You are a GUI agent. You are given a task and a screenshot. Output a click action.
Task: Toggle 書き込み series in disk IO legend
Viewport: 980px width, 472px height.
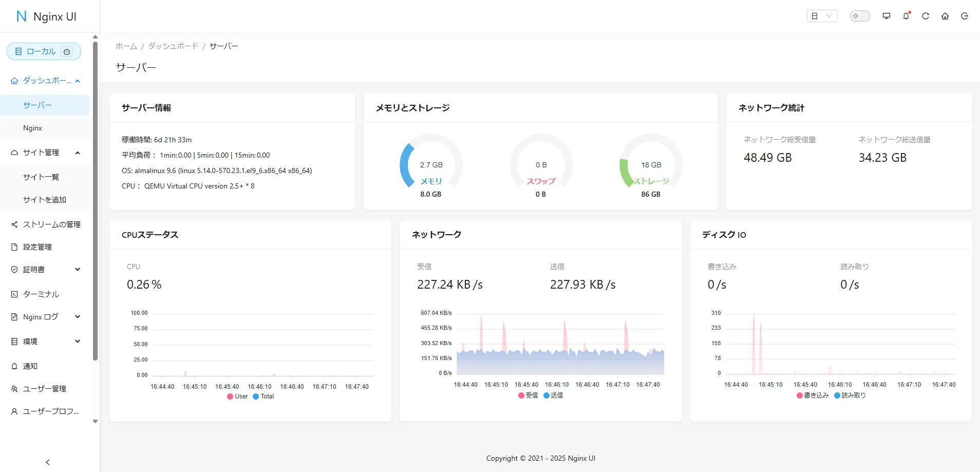(813, 395)
